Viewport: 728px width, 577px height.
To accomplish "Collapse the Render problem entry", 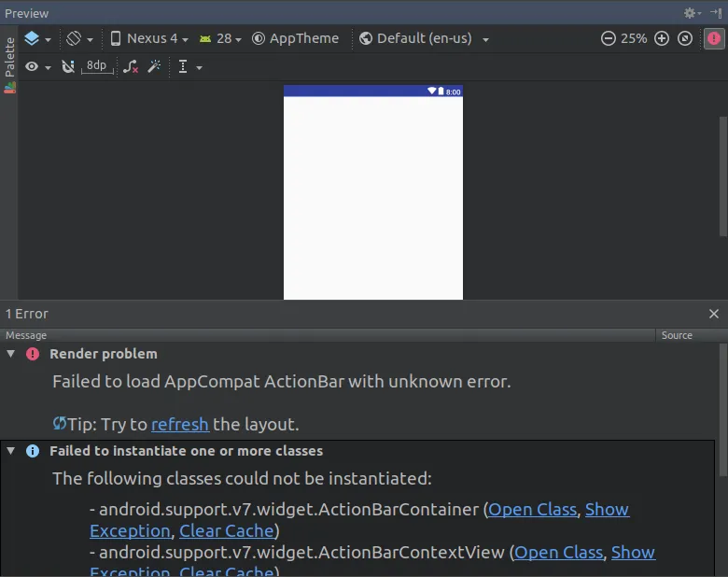I will pos(10,354).
